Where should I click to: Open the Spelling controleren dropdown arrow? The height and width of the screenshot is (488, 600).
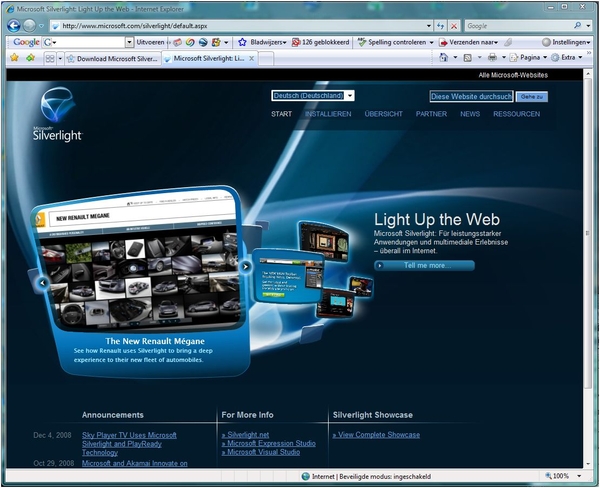431,42
